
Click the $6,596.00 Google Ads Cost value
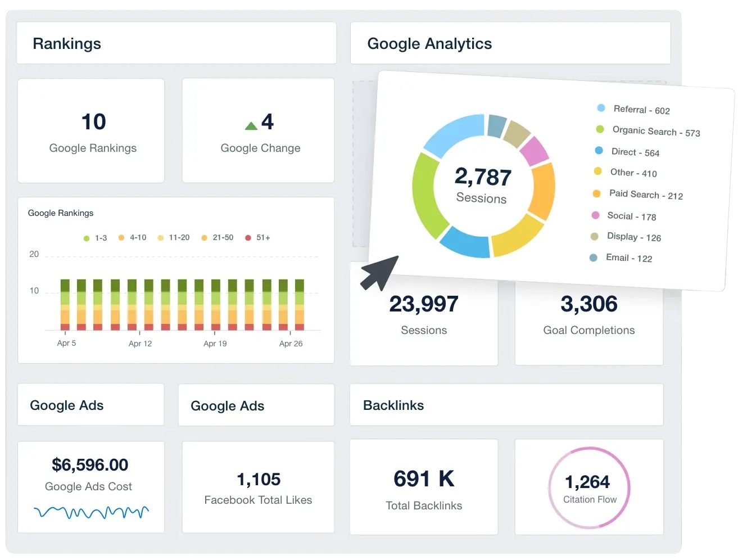[90, 465]
